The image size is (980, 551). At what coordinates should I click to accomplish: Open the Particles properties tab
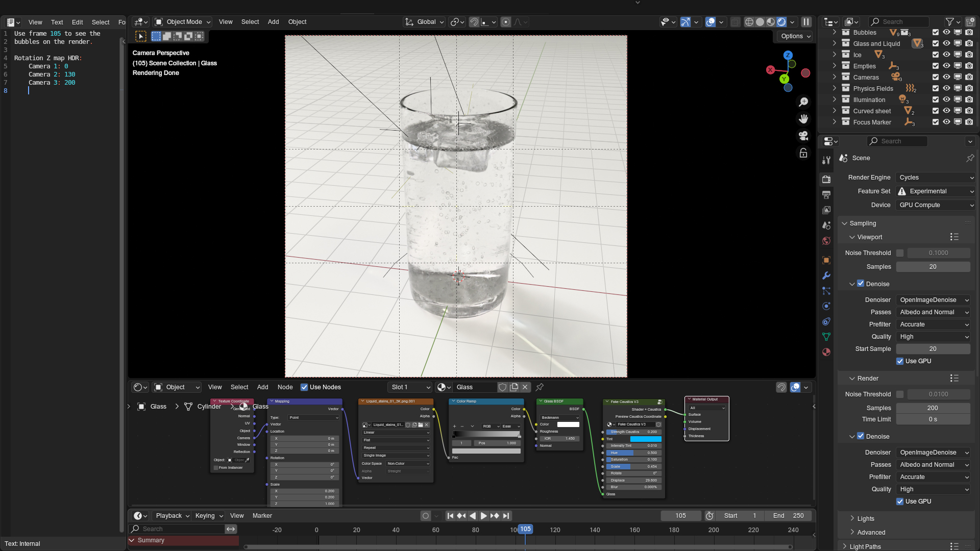pyautogui.click(x=826, y=291)
